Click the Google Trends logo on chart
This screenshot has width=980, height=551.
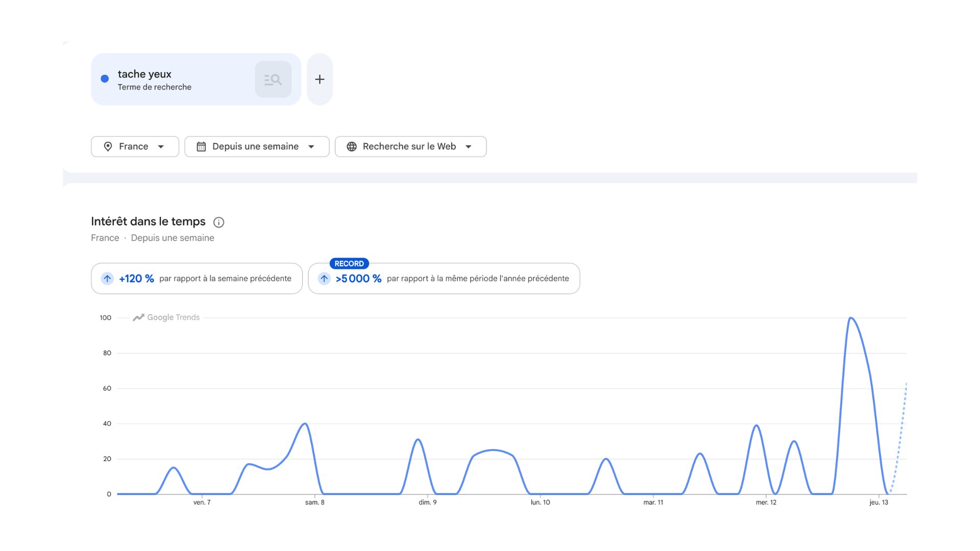(166, 317)
